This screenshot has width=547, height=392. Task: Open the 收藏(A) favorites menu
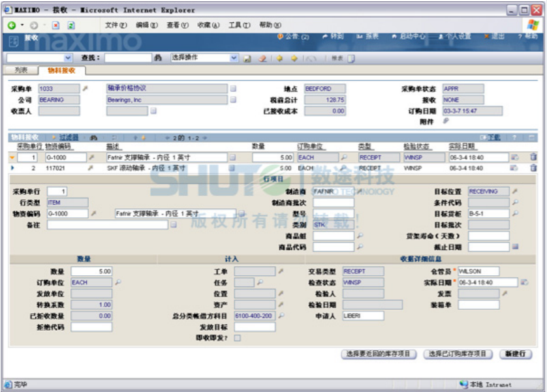pyautogui.click(x=208, y=25)
